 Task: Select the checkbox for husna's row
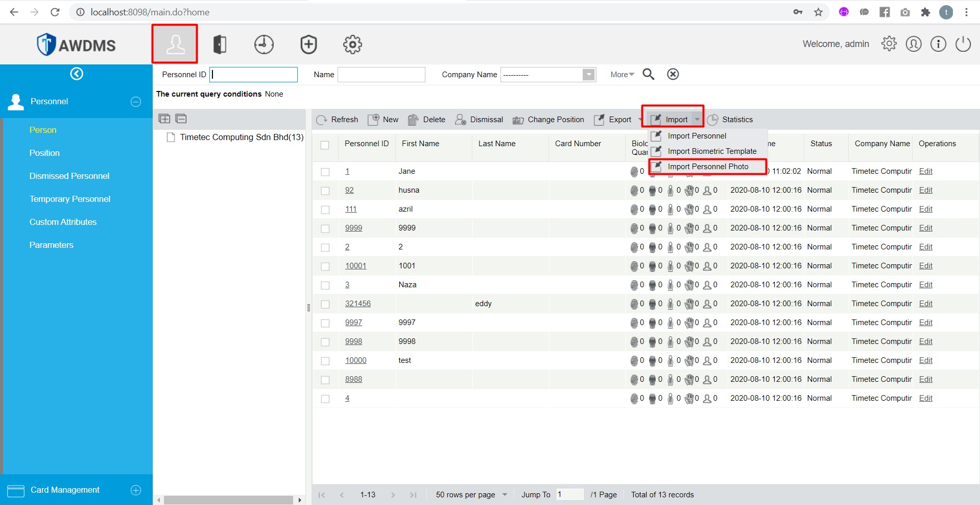tap(325, 191)
